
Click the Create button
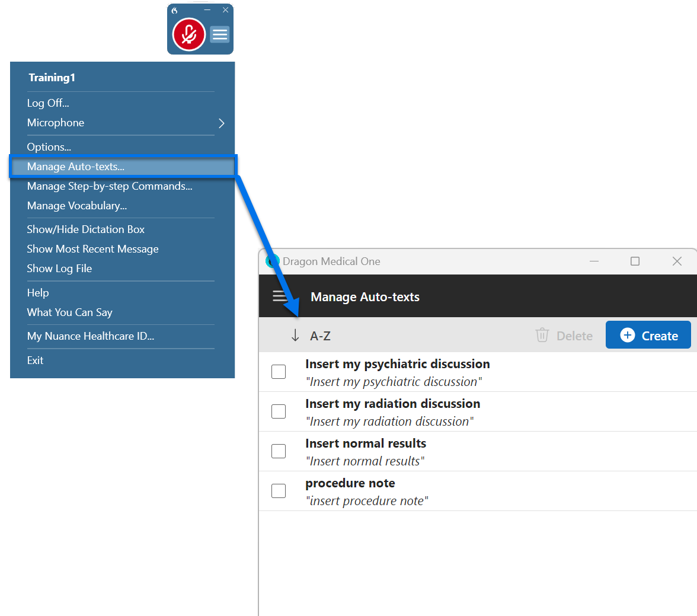pyautogui.click(x=648, y=335)
